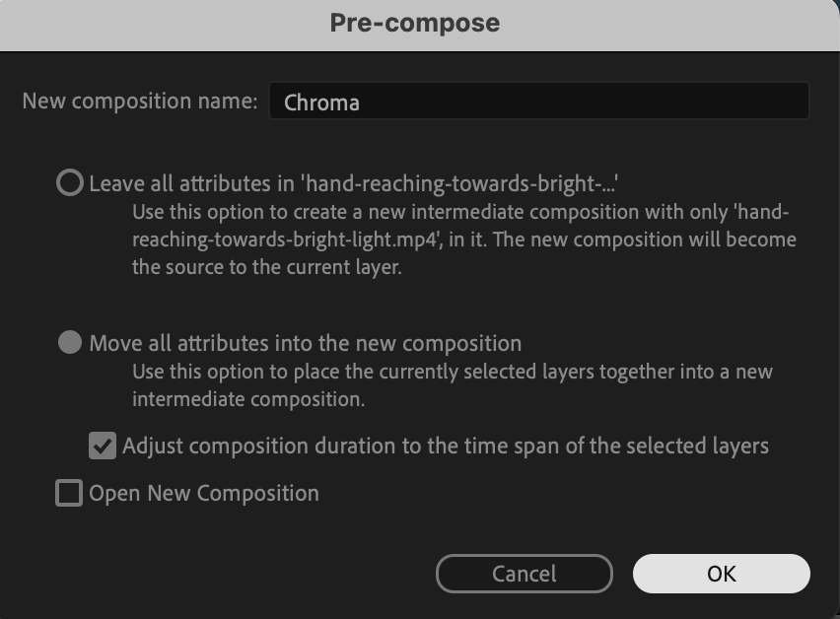This screenshot has height=619, width=840.
Task: Uncheck the Adjust composition duration checkbox box
Action: tap(103, 446)
